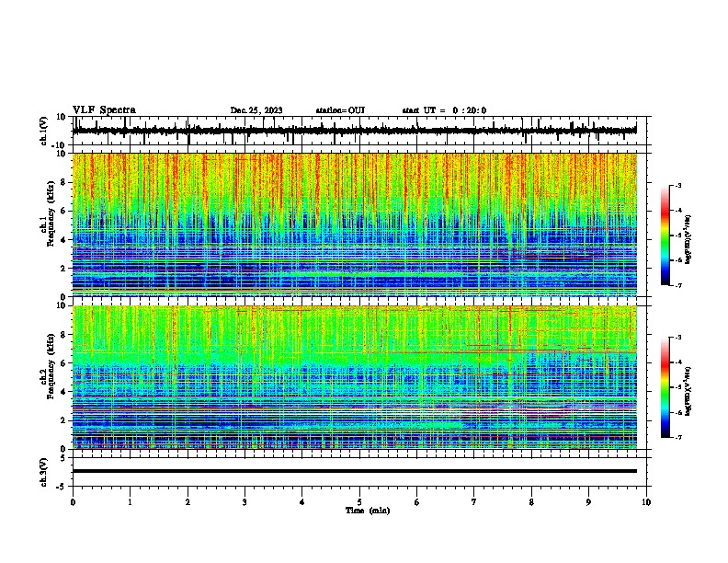Click the ch.2 frequency spectrogram panel
The height and width of the screenshot is (563, 728).
(x=355, y=377)
